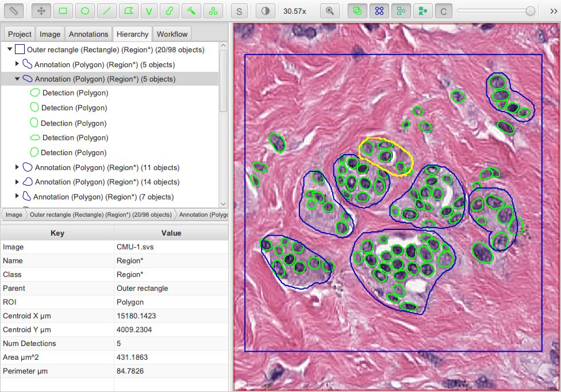Select the Line annotation tool
This screenshot has width=561, height=392.
click(x=106, y=11)
